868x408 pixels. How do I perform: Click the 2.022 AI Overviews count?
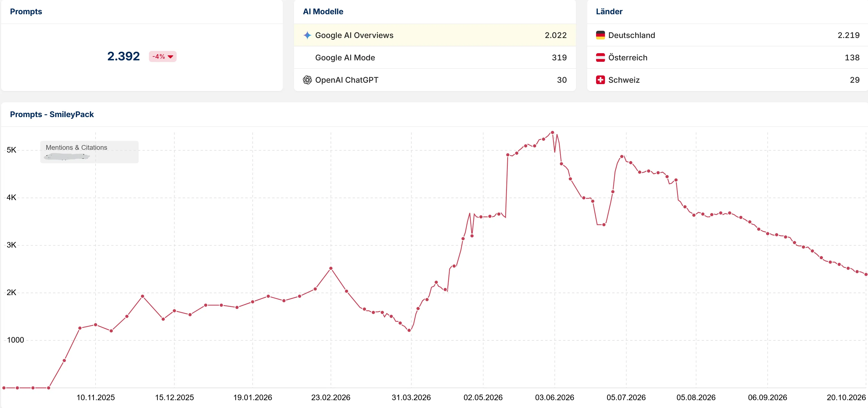tap(556, 35)
